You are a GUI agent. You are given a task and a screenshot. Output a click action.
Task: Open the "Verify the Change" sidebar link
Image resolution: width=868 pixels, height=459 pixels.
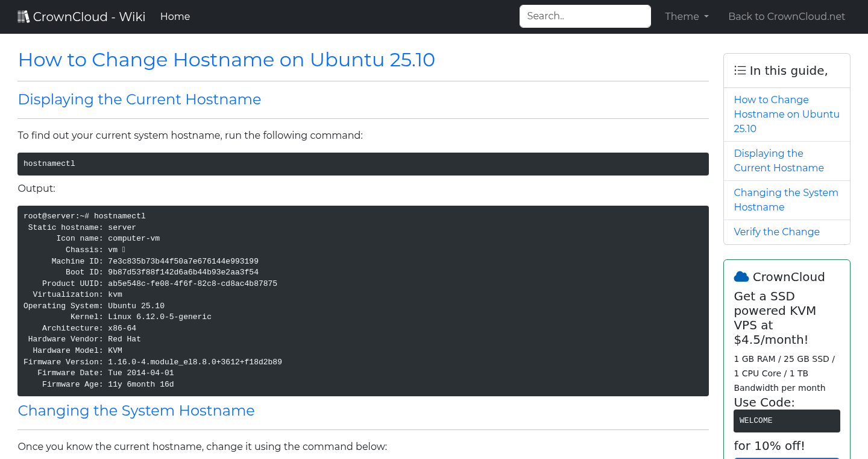pyautogui.click(x=776, y=232)
